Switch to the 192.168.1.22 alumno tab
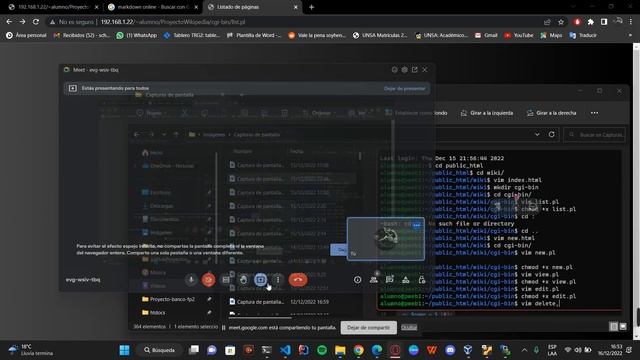Image resolution: width=640 pixels, height=360 pixels. click(x=53, y=7)
